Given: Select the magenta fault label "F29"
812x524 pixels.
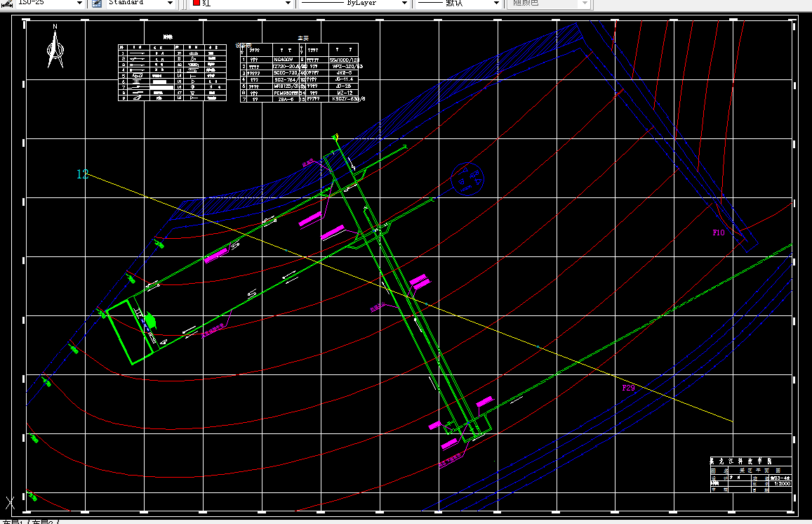Looking at the screenshot, I should (628, 388).
